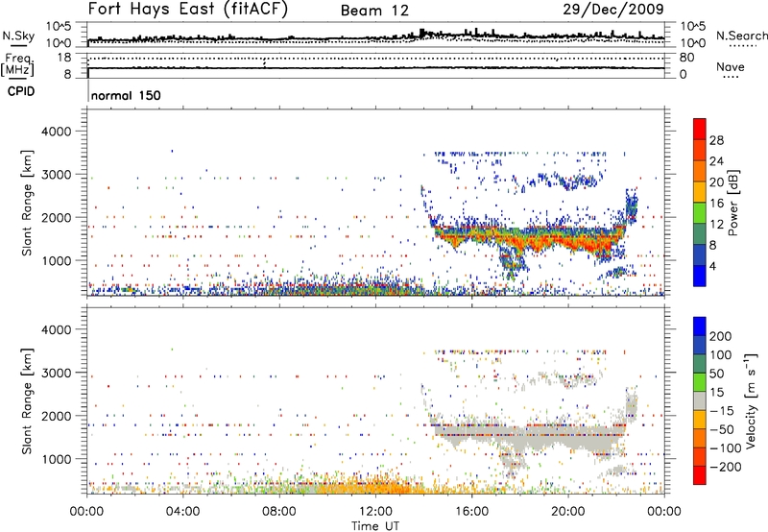The width and height of the screenshot is (768, 532).
Task: Click the date '29/Dec/2009'
Action: coord(613,9)
